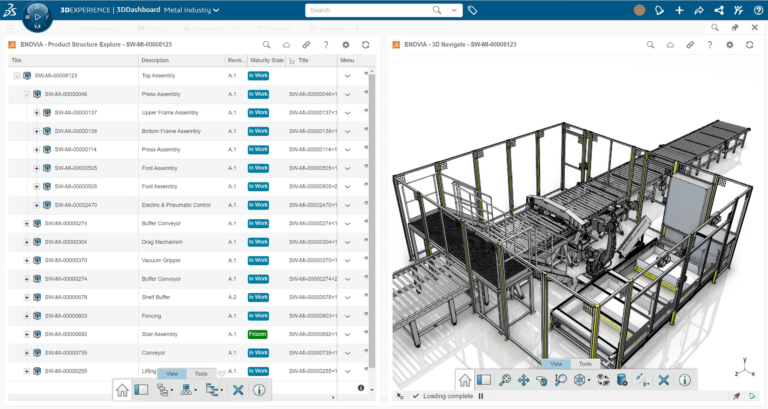Click the rocket icon in 3D status bar

(736, 396)
